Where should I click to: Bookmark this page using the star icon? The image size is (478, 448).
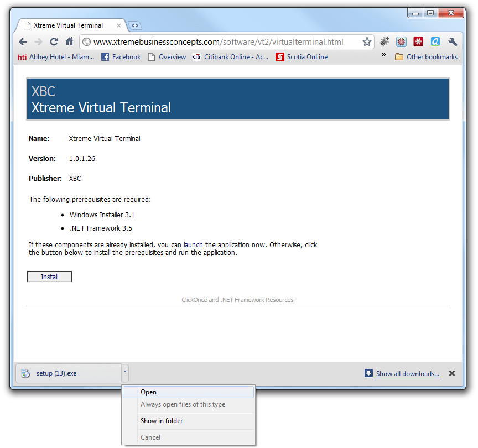pos(366,41)
